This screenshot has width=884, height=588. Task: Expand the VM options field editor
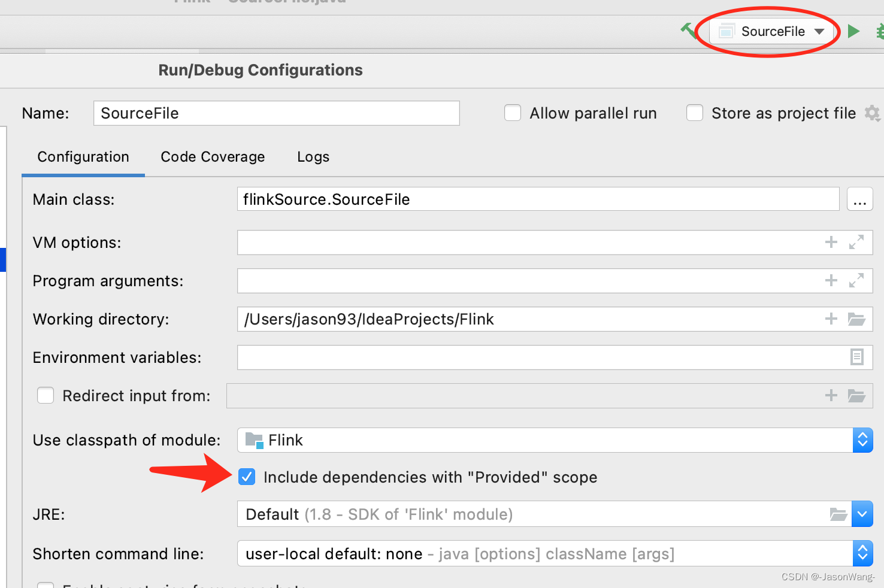coord(858,243)
